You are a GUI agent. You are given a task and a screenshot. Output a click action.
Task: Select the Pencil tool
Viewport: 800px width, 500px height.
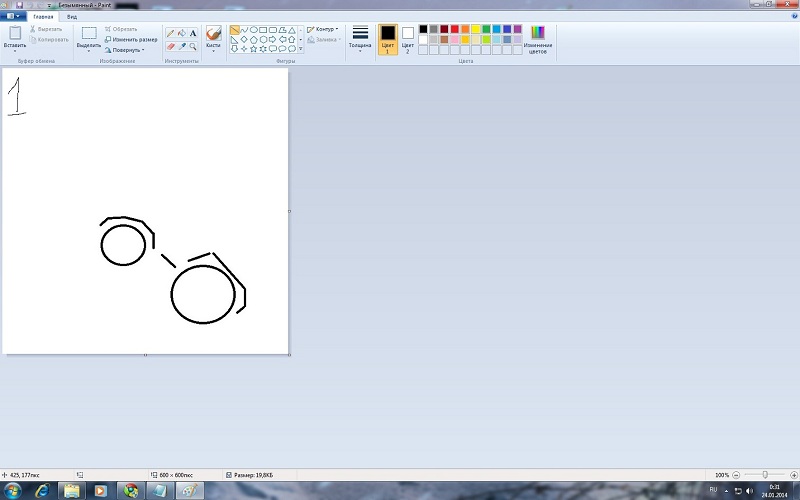pos(170,33)
